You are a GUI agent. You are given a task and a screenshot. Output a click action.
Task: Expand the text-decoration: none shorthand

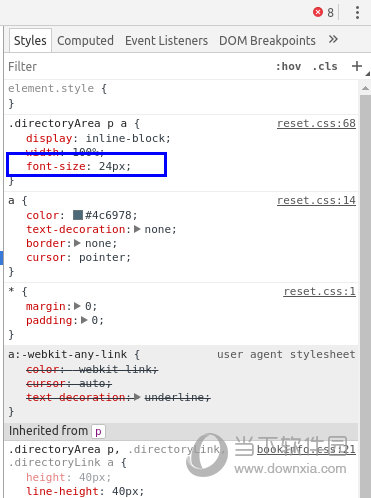(137, 229)
